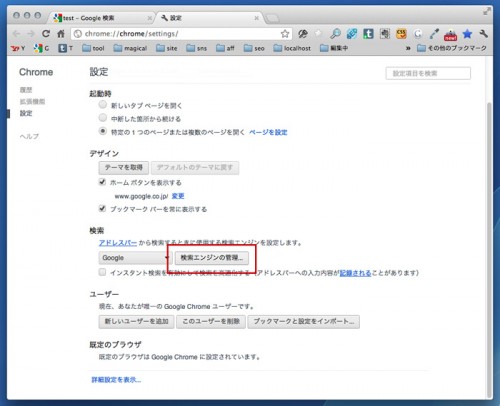
Task: Reload the settings page
Action: click(46, 33)
